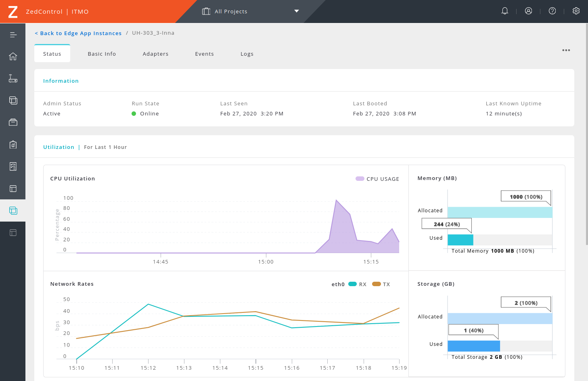This screenshot has width=588, height=381.
Task: Open the three-dot more actions menu
Action: pyautogui.click(x=566, y=50)
